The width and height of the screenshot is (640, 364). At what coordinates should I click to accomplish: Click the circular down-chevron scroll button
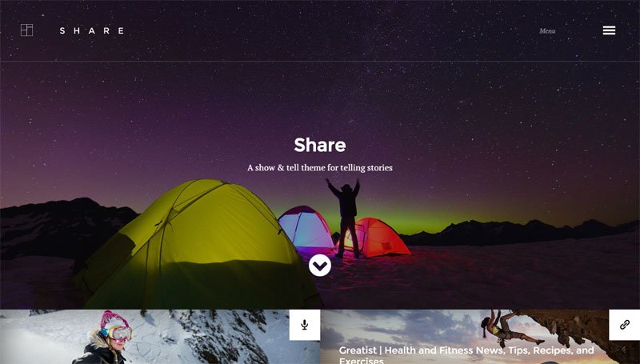tap(320, 266)
